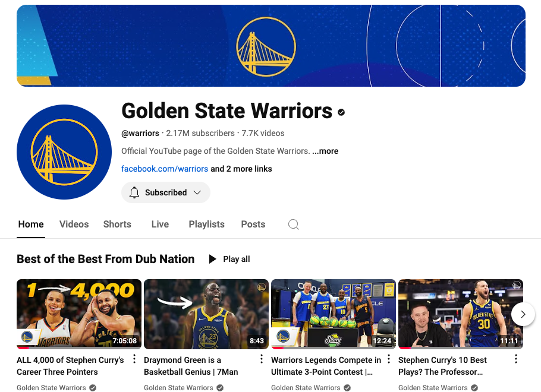
Task: Open more options for Curry's 10 Best Plays video
Action: coord(516,359)
